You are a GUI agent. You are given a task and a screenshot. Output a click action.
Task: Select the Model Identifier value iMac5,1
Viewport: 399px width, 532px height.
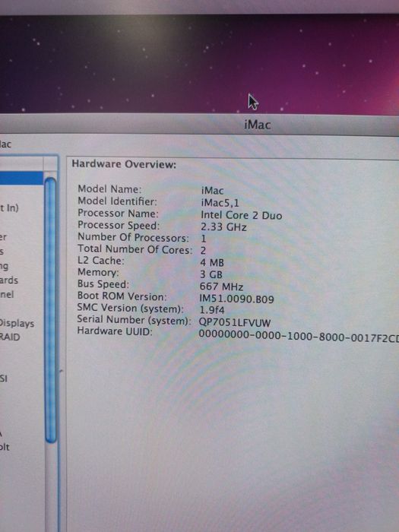pos(220,203)
